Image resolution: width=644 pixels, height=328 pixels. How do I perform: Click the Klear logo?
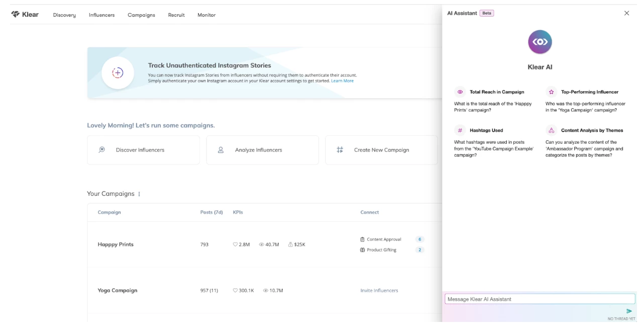point(25,15)
